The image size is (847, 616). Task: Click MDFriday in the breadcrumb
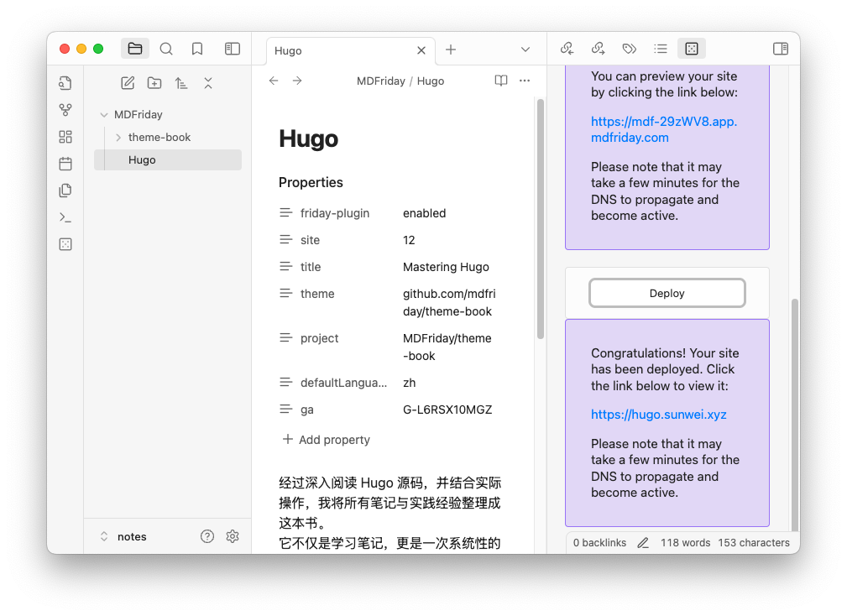[381, 81]
